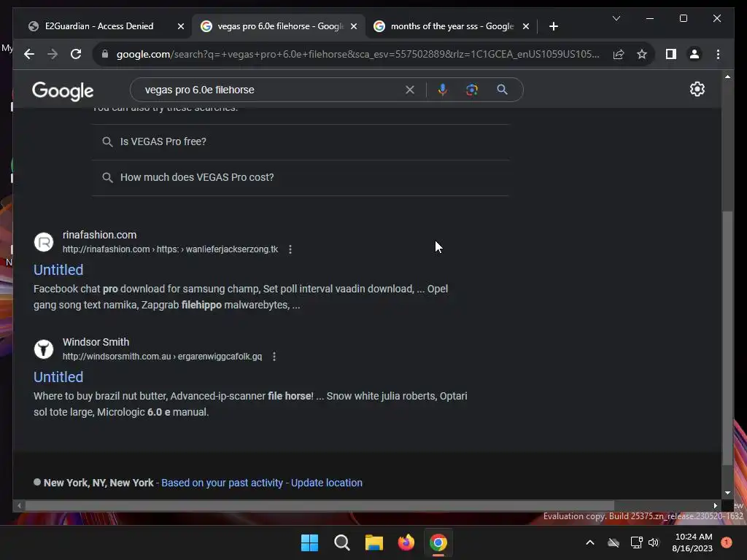Bookmark this tab with star icon
Image resolution: width=747 pixels, height=560 pixels.
(642, 54)
